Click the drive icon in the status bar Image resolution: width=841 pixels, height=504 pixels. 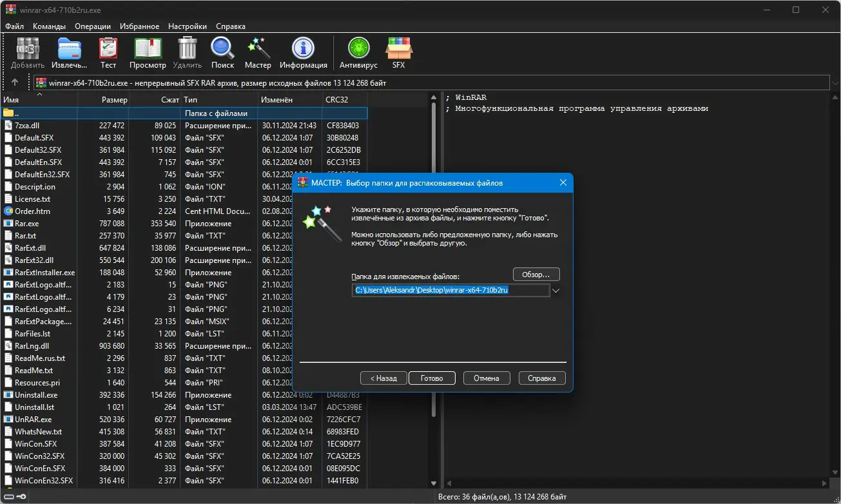click(x=8, y=496)
